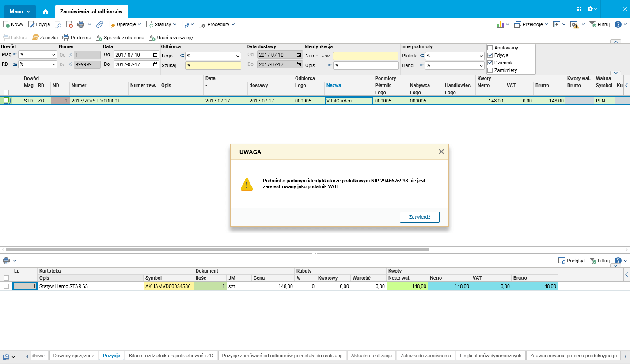Viewport: 630px width, 364px height.
Task: Open Linijki stanów dynamicznych tab
Action: pyautogui.click(x=490, y=356)
